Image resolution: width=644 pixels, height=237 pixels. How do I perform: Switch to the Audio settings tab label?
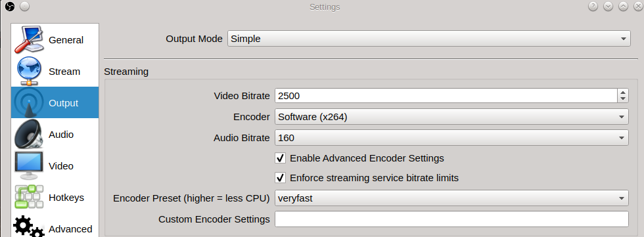coord(60,135)
